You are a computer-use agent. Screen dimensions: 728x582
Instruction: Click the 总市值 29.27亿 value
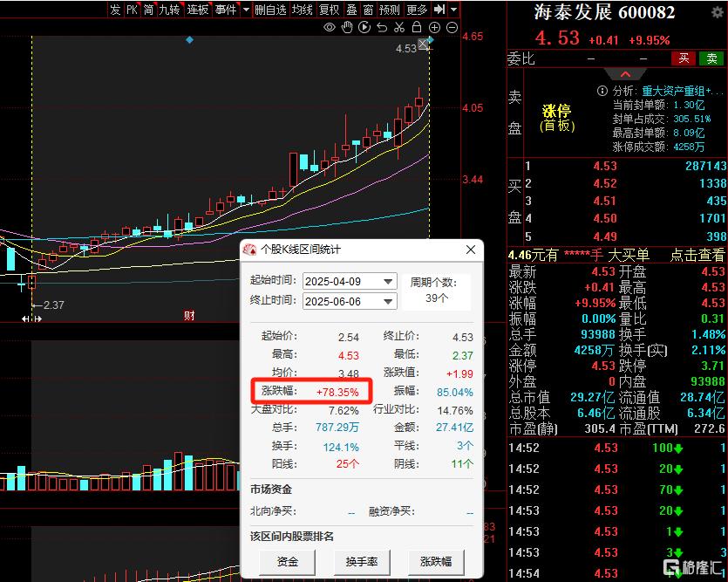click(593, 397)
